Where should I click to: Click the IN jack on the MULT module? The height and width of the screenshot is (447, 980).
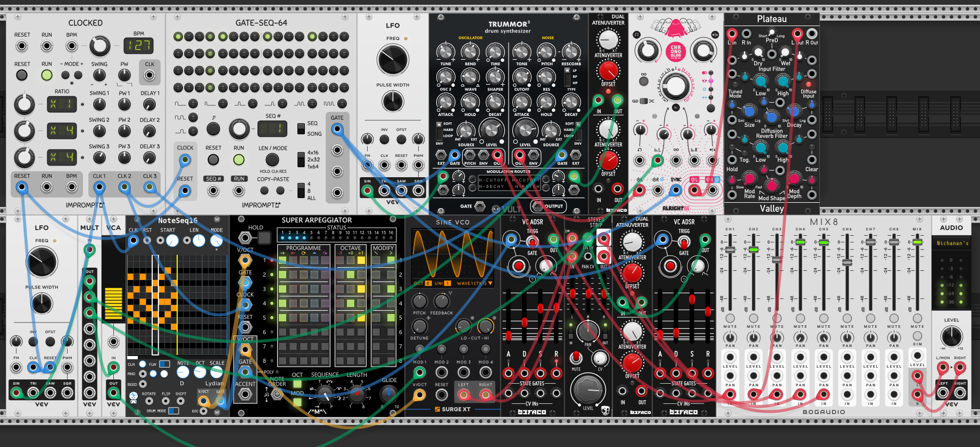tap(89, 249)
